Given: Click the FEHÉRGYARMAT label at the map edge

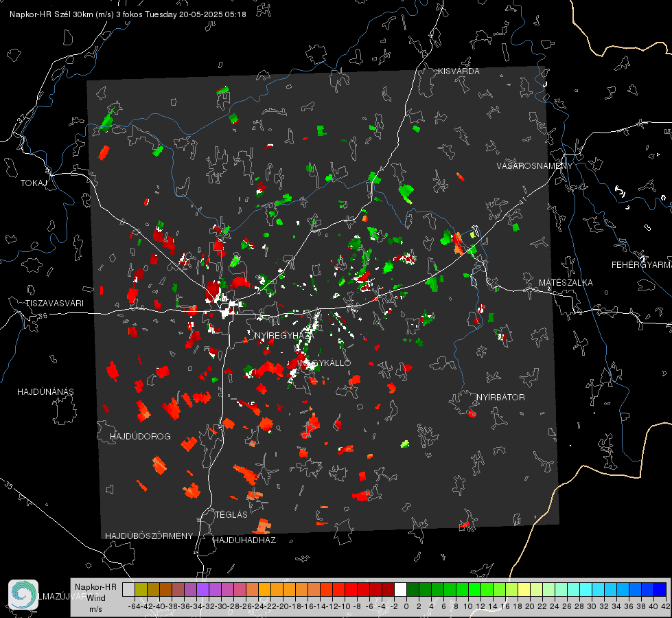Looking at the screenshot, I should 642,265.
